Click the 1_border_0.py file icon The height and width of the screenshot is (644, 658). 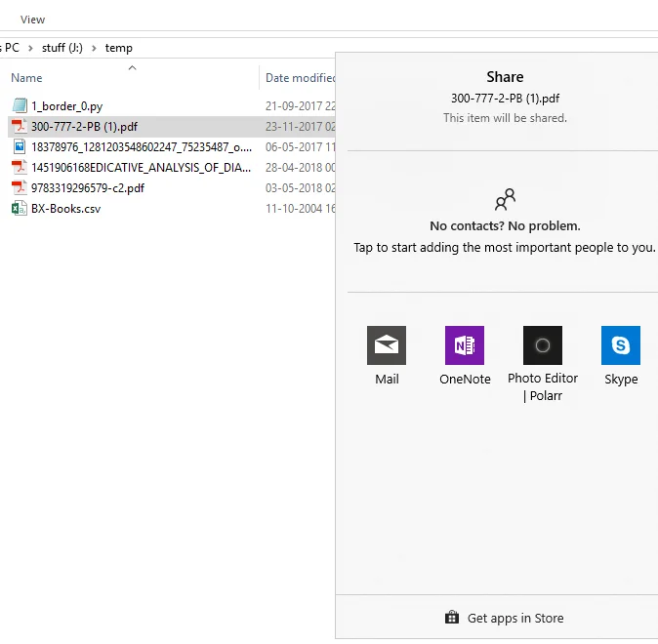coord(20,105)
